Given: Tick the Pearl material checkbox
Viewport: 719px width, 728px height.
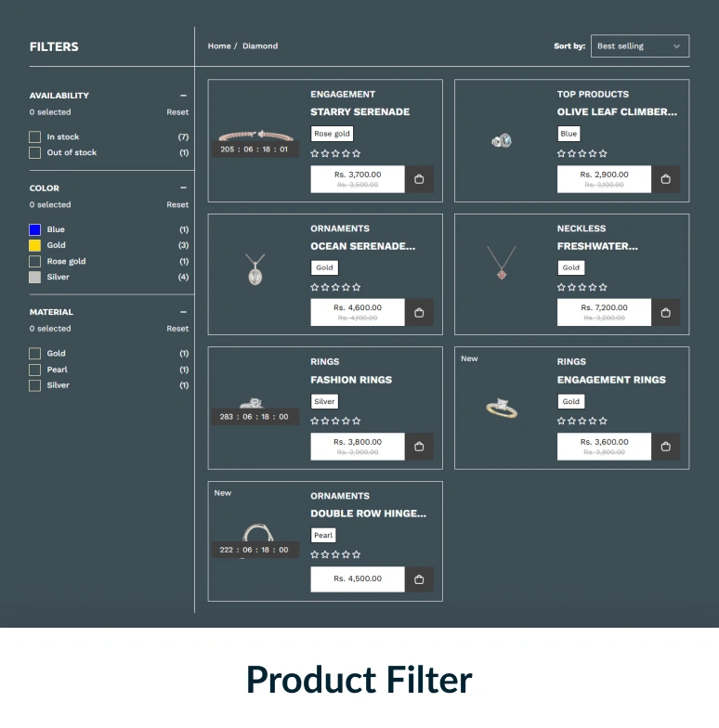Looking at the screenshot, I should click(35, 370).
